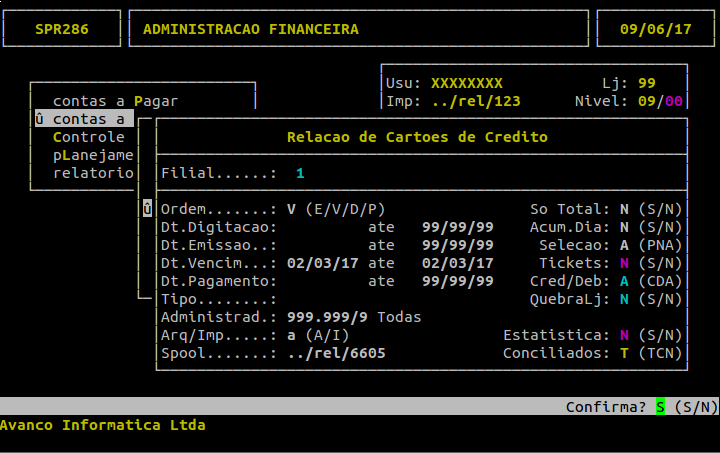Toggle the QuebraLj N value
Image resolution: width=720 pixels, height=453 pixels.
[624, 299]
